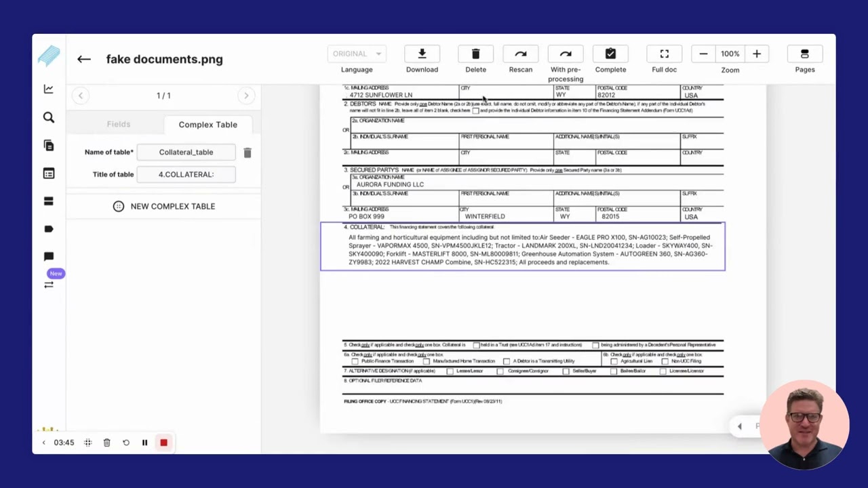Click AURORA FUNDING LLC in the document
868x488 pixels.
pyautogui.click(x=390, y=184)
